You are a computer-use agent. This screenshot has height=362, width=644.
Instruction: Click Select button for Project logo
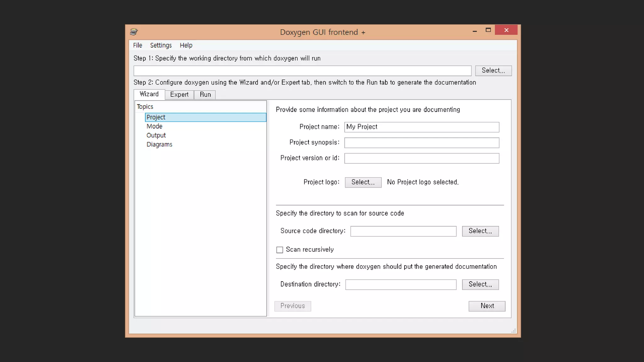[363, 182]
